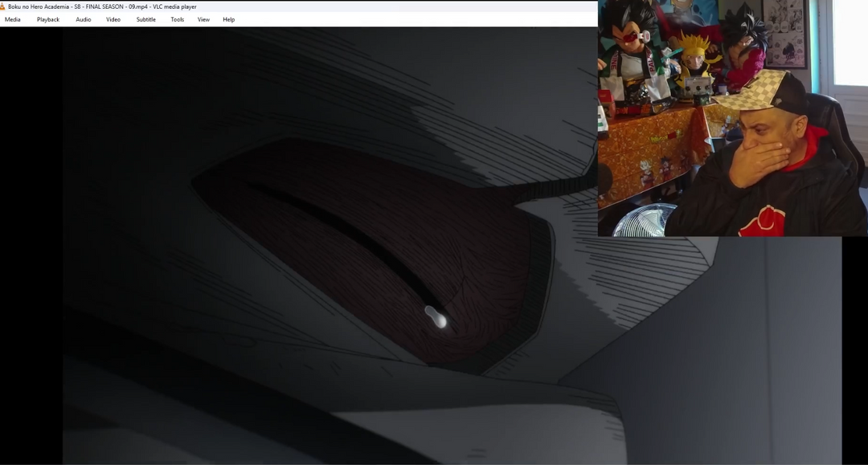Click the window title text ending in 09.mp4
This screenshot has width=868, height=465.
(x=104, y=6)
